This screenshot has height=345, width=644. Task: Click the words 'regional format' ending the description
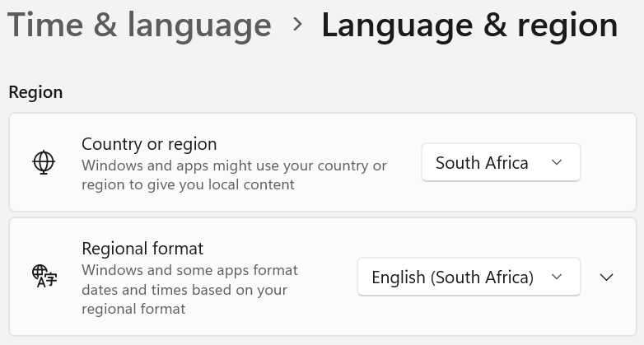click(x=133, y=309)
